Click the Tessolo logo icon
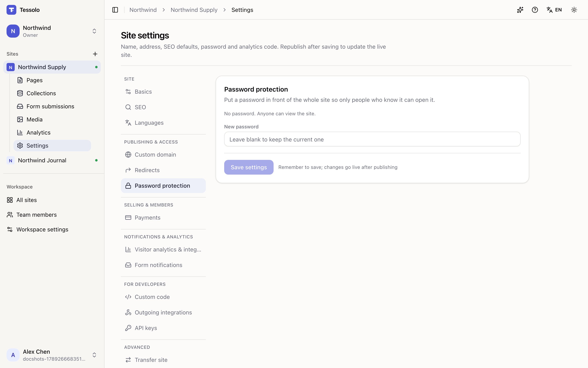This screenshot has height=368, width=588. 11,10
